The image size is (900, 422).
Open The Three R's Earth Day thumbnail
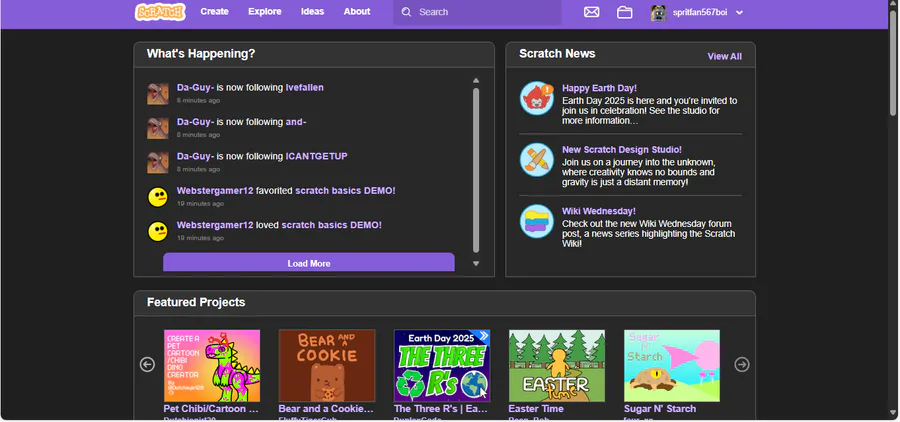tap(442, 366)
